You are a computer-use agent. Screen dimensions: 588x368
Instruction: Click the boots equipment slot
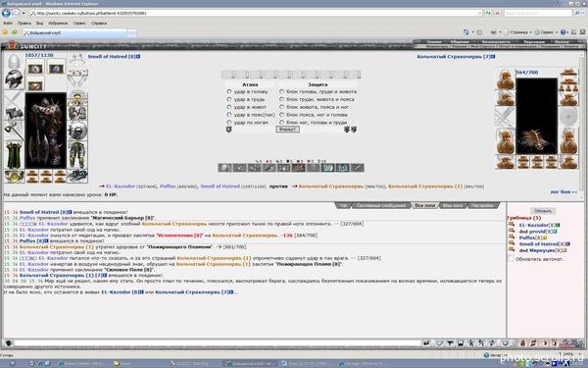77,176
